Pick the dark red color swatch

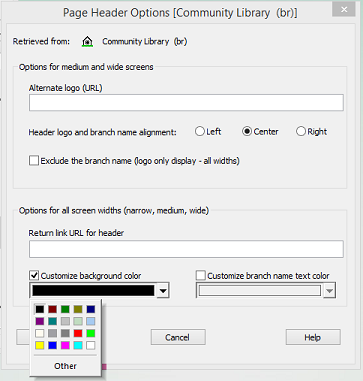(x=52, y=309)
